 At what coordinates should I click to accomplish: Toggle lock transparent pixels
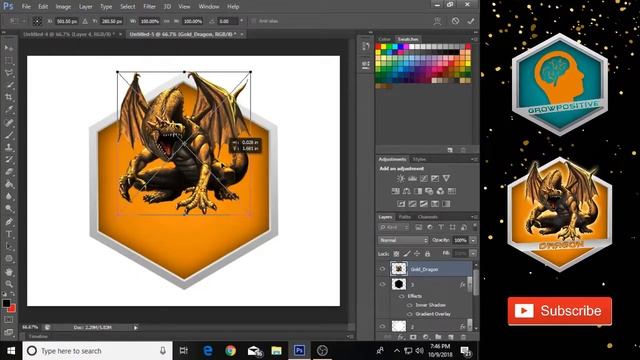click(x=396, y=253)
